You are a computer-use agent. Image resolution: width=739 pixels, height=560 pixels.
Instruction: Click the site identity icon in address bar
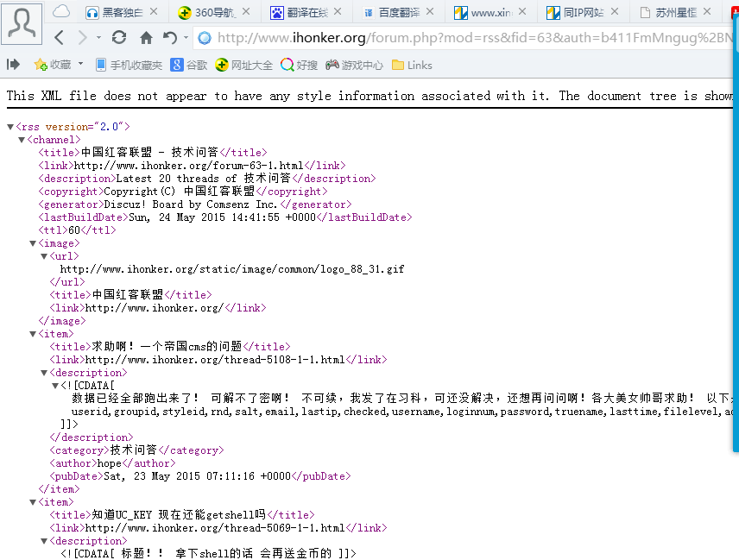coord(205,38)
